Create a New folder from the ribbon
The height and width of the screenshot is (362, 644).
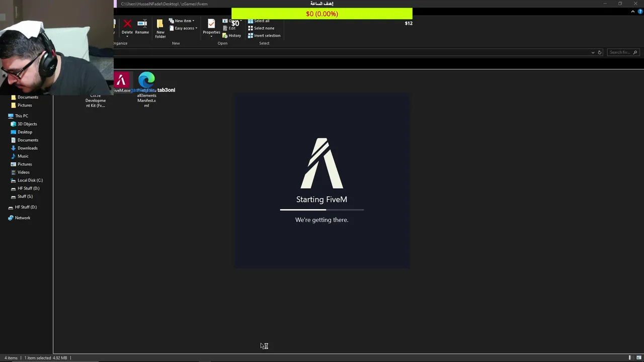[160, 28]
